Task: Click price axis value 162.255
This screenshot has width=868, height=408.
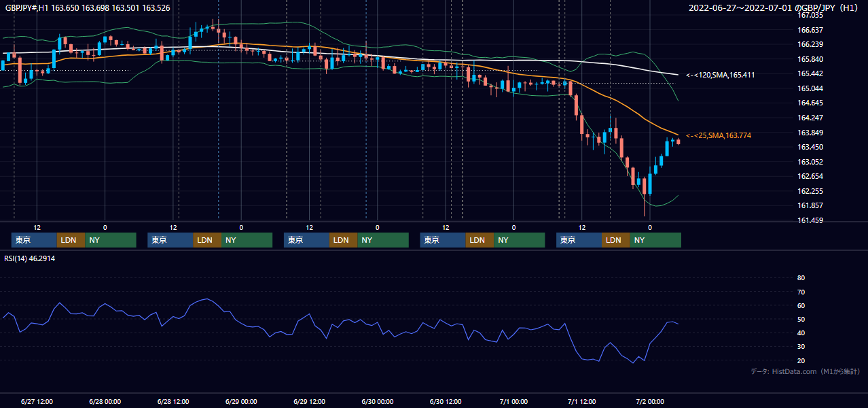Action: click(810, 192)
